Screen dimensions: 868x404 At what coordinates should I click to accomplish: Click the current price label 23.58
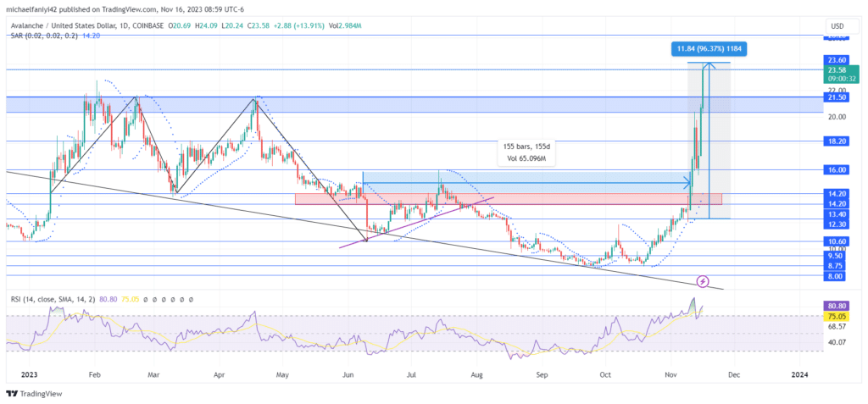click(840, 70)
